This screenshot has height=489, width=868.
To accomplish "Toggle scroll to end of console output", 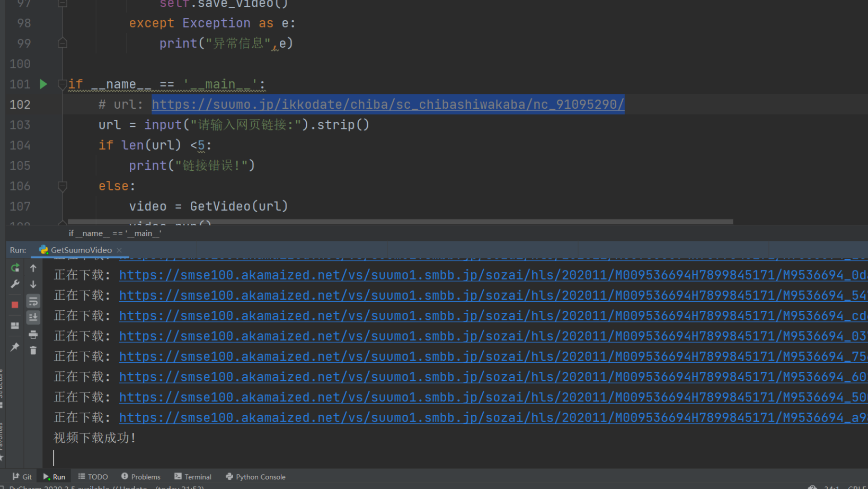I will [x=33, y=317].
